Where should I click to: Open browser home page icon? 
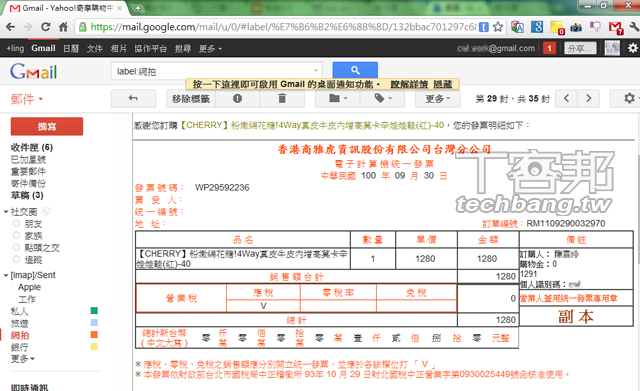[x=63, y=27]
